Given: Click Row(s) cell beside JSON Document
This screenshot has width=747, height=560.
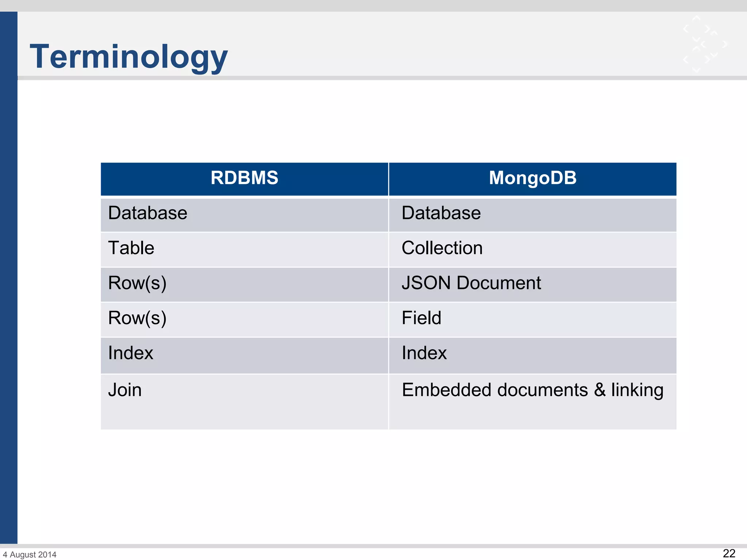Looking at the screenshot, I should click(244, 284).
